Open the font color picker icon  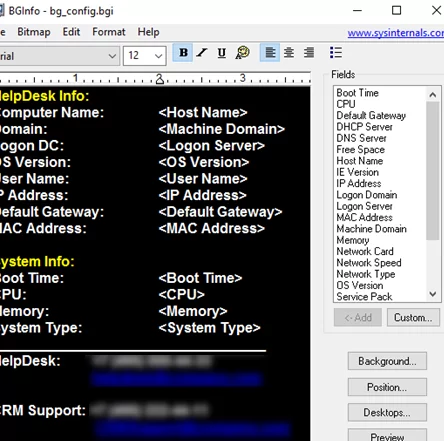pos(242,53)
